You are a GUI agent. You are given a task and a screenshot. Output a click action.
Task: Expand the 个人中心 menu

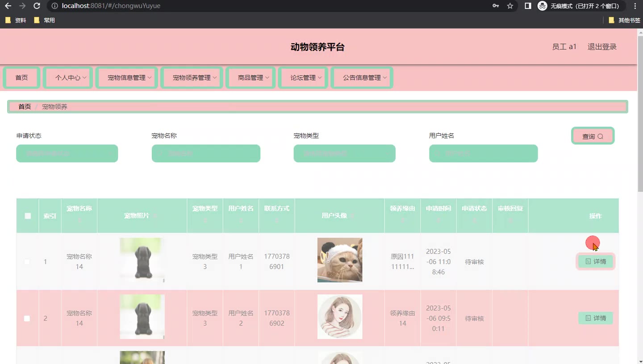coord(68,78)
